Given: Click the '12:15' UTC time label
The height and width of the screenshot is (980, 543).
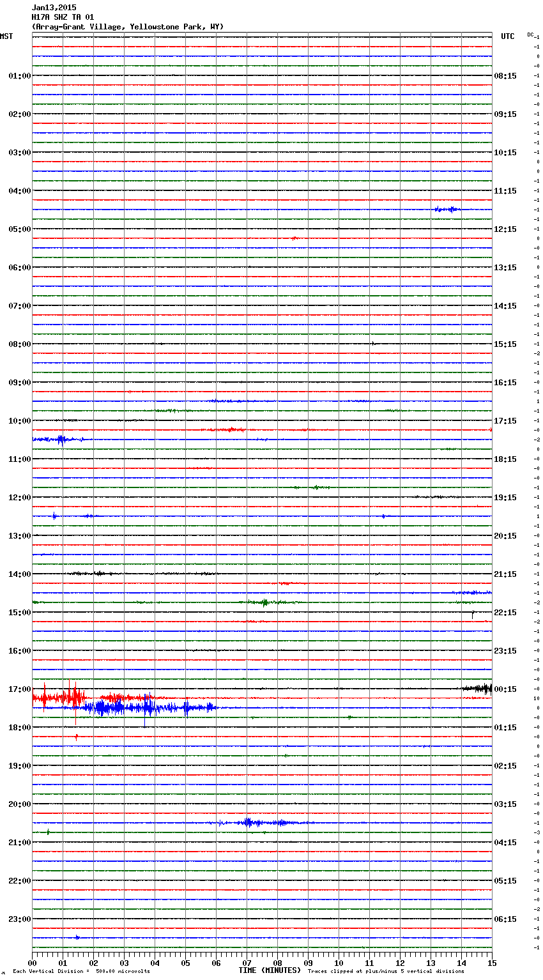Looking at the screenshot, I should tap(505, 229).
